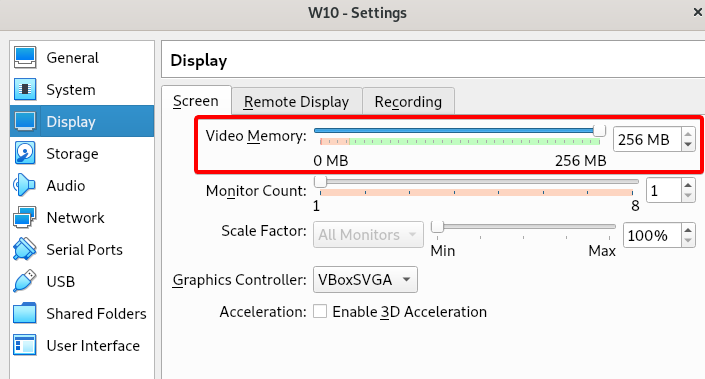Open the USB plug icon
Viewport: 705px width, 379px height.
pyautogui.click(x=25, y=281)
